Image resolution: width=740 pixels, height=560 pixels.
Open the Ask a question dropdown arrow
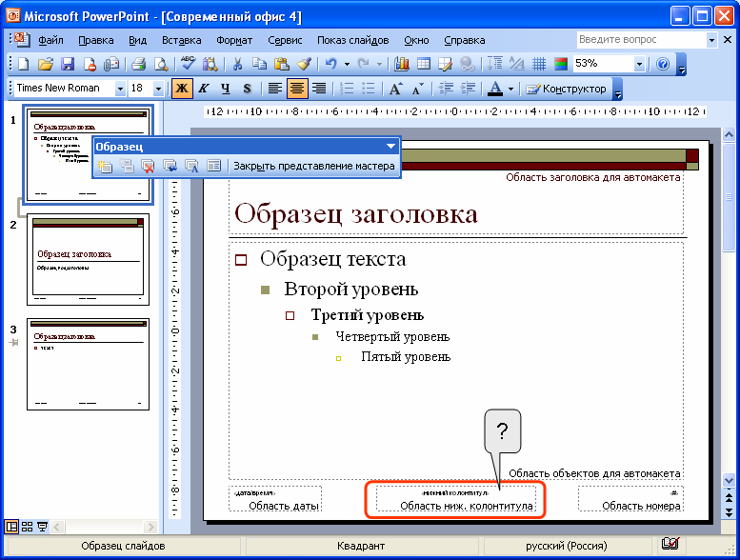[x=711, y=40]
